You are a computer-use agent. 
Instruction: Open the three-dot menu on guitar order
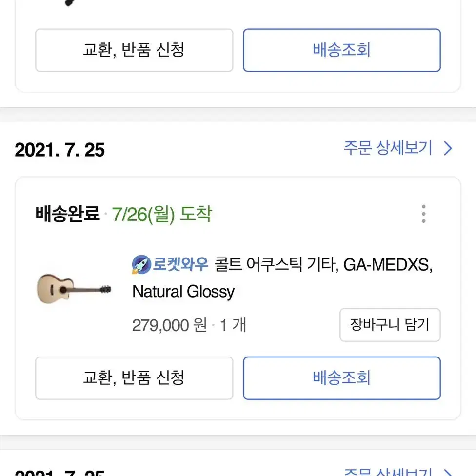point(423,214)
